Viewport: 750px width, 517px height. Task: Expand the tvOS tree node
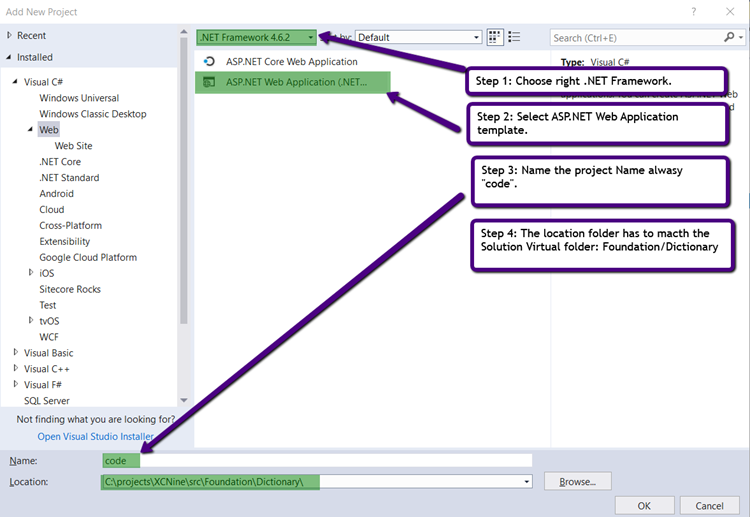tap(31, 320)
